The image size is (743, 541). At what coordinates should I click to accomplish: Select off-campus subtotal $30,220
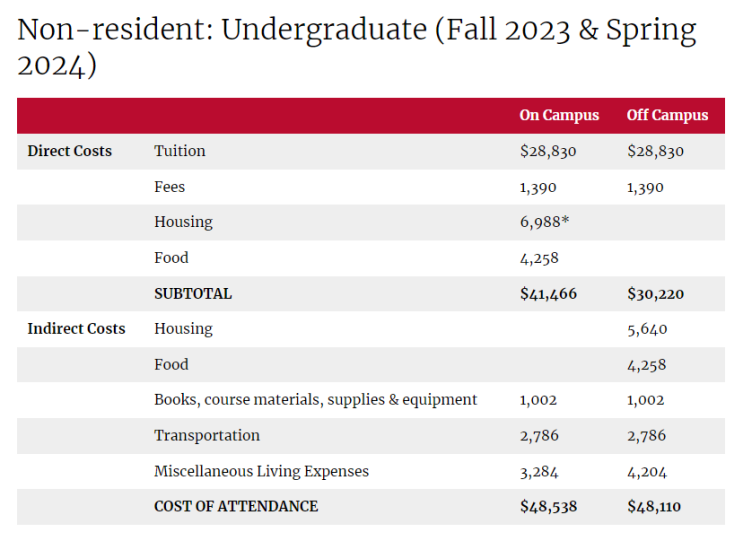[x=655, y=294]
